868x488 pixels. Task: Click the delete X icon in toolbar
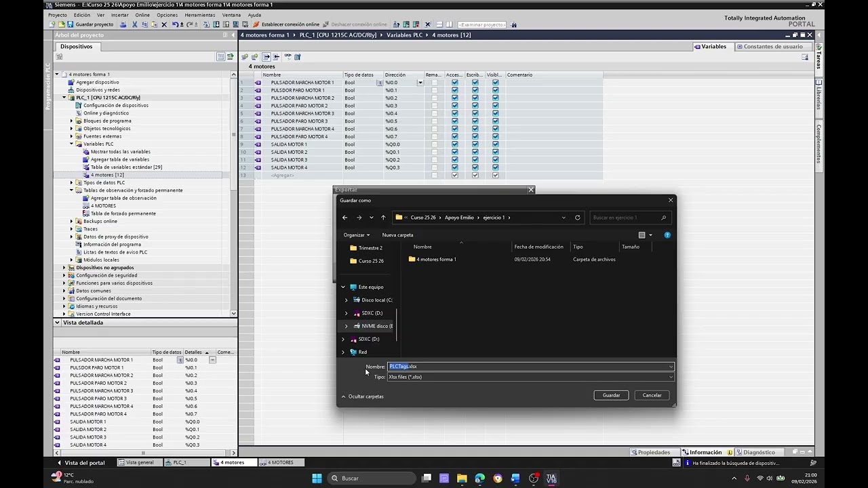[x=164, y=24]
